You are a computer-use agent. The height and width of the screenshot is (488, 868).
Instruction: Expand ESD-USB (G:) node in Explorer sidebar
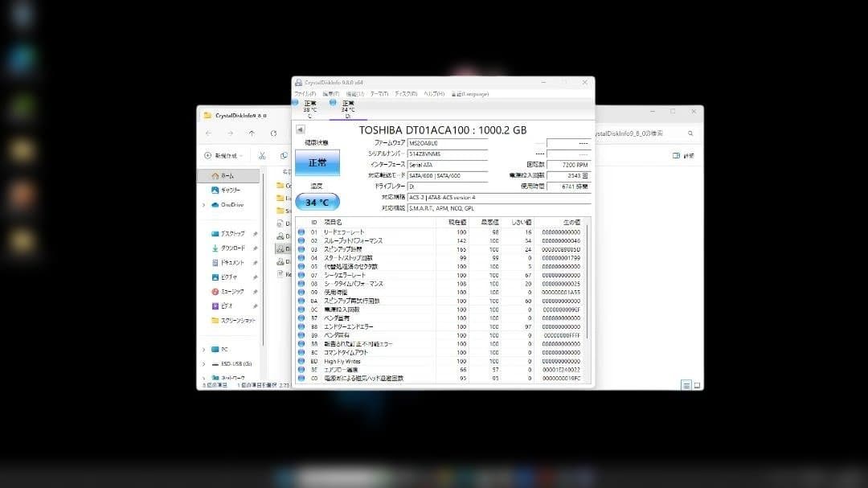(203, 364)
